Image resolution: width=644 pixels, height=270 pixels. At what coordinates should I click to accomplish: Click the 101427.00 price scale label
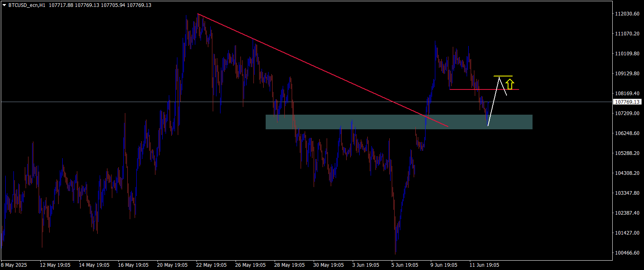coord(627,233)
